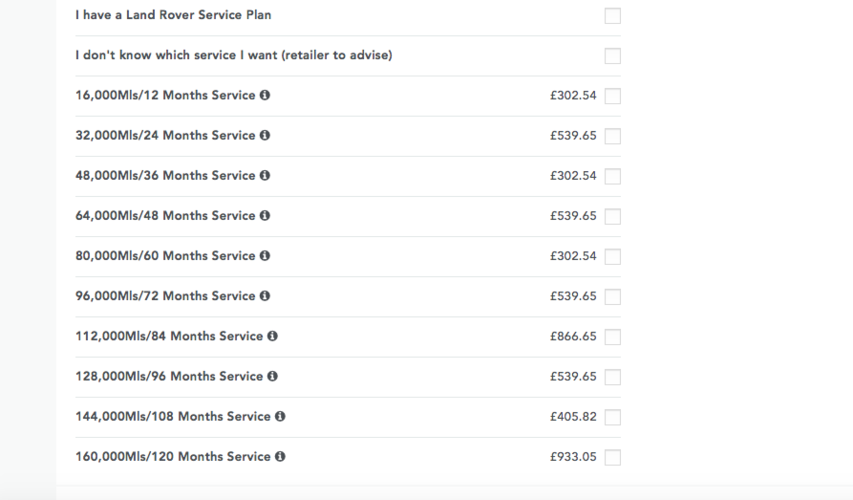This screenshot has width=853, height=500.
Task: Click info icon beside 48,000Mls/36 Months Service
Action: click(265, 176)
